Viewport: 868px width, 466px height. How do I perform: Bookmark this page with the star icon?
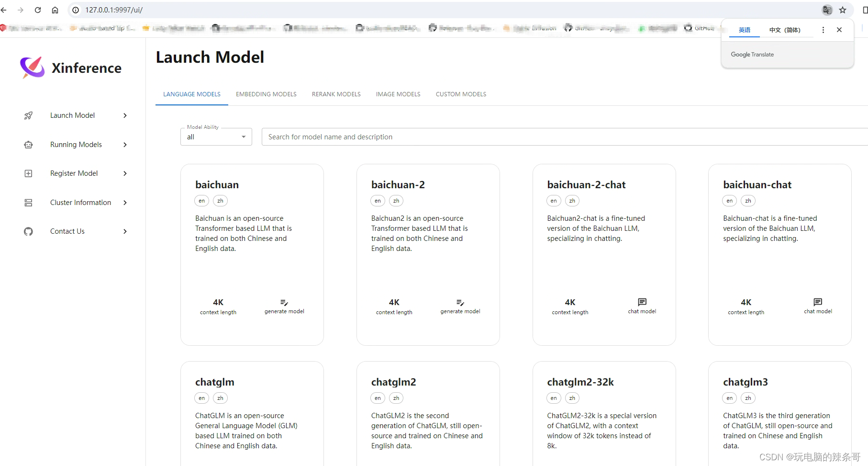[843, 10]
